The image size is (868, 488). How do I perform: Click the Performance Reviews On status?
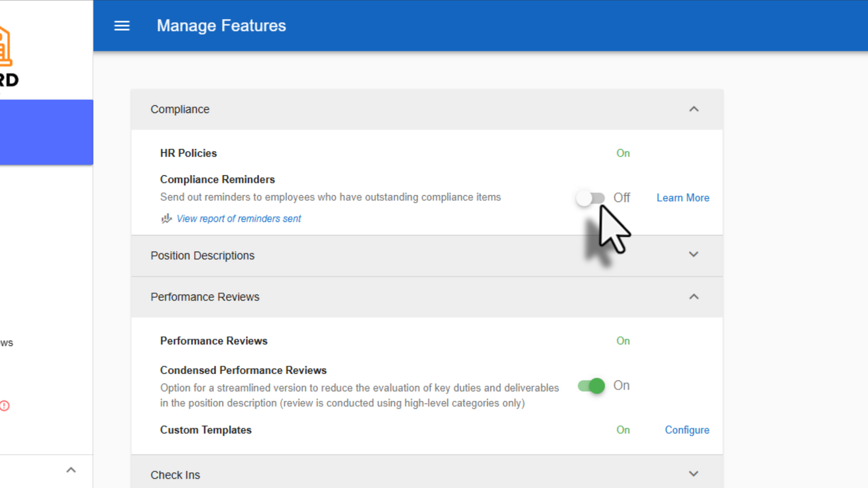point(623,341)
